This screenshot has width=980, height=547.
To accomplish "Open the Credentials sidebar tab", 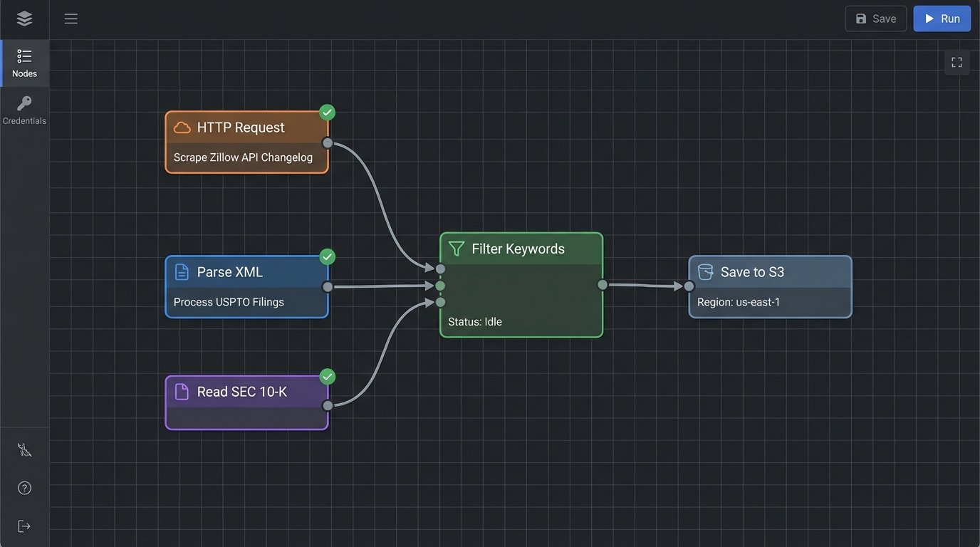I will pyautogui.click(x=24, y=110).
